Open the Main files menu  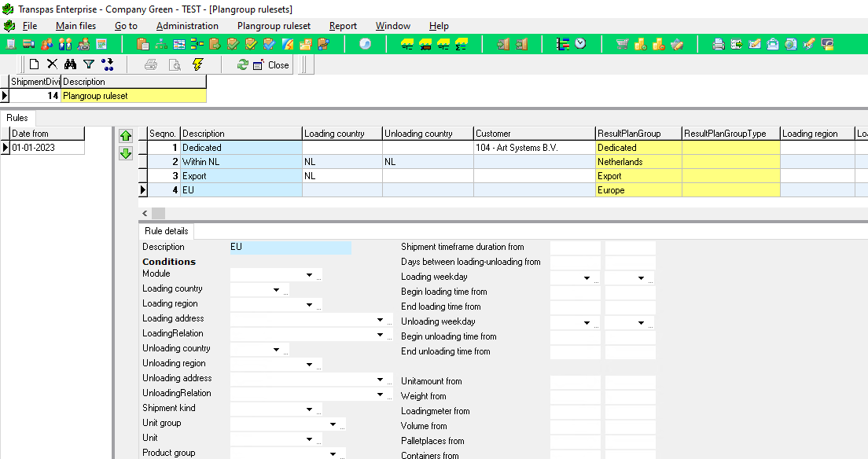click(75, 26)
